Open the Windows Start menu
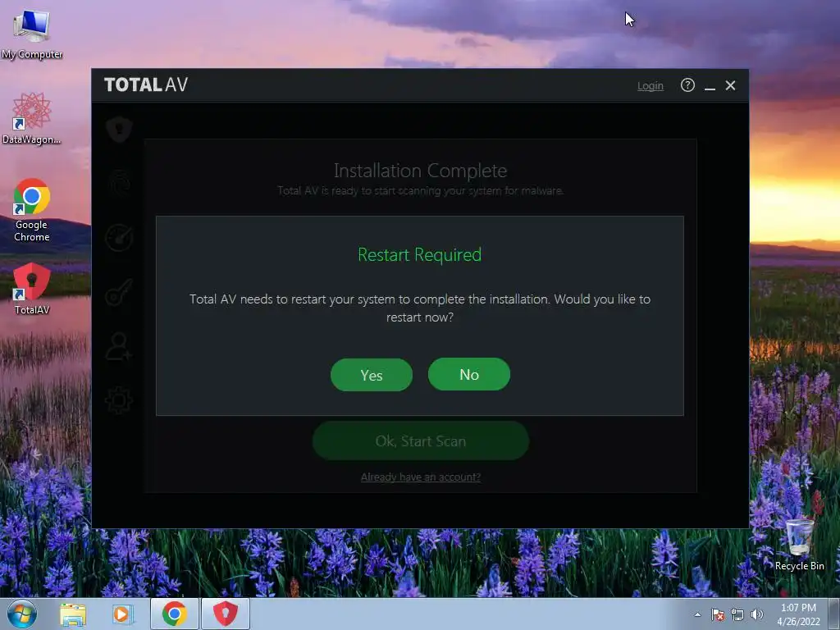 tap(22, 614)
